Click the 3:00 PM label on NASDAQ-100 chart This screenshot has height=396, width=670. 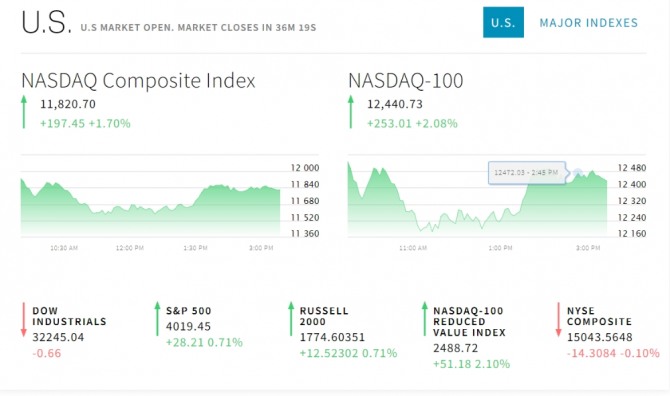(588, 248)
